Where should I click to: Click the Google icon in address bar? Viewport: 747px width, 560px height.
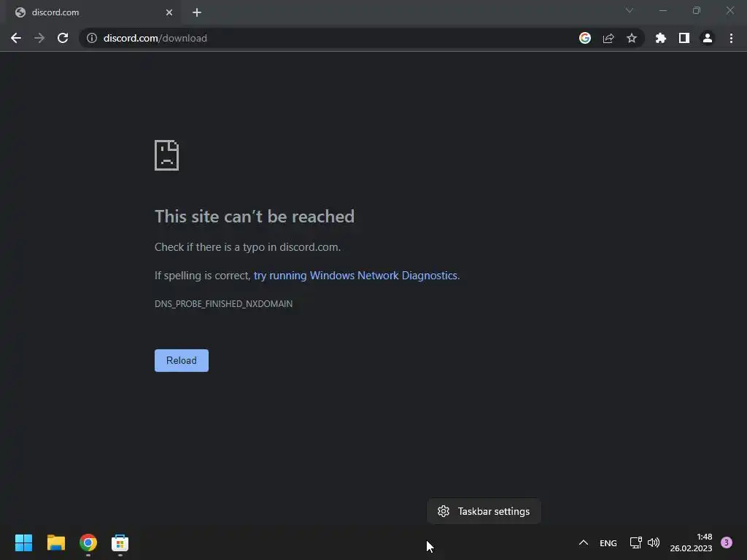click(585, 38)
